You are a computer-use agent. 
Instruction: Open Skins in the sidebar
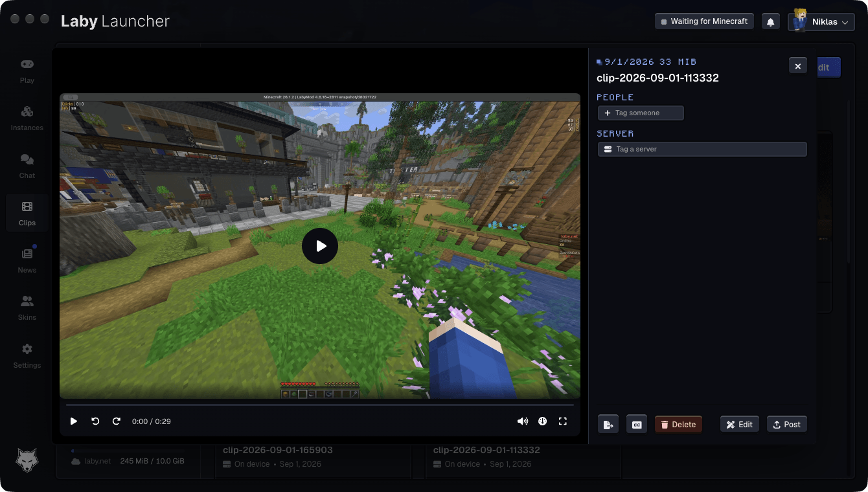[27, 308]
